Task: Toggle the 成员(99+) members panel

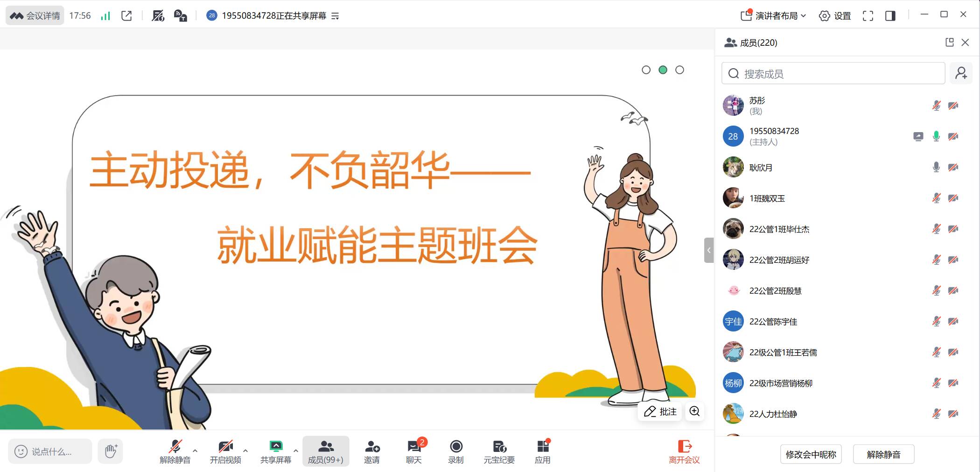Action: [x=325, y=451]
